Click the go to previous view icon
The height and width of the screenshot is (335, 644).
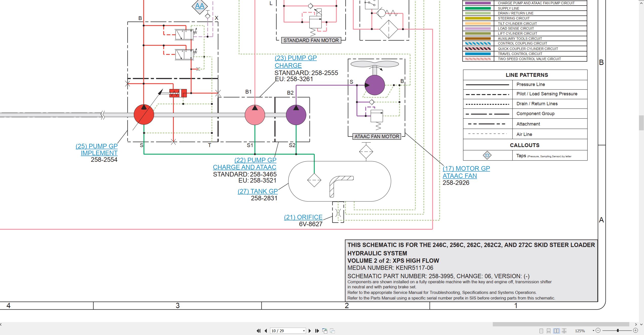point(325,331)
